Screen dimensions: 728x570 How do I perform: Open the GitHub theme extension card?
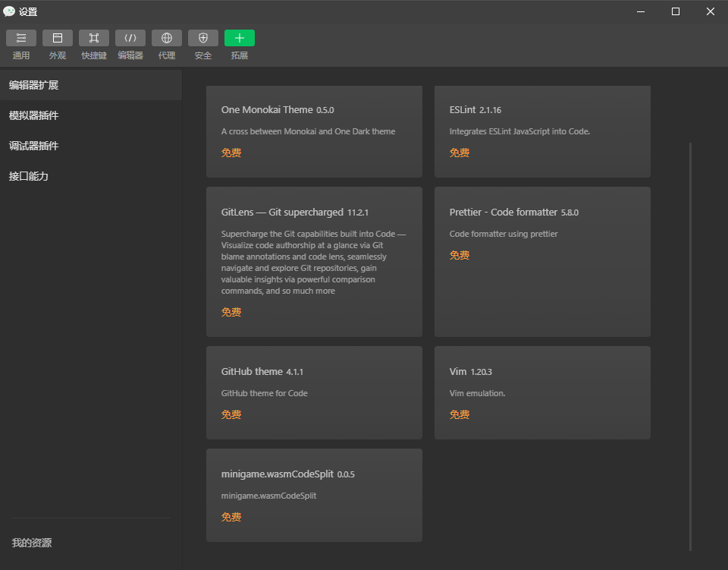314,392
